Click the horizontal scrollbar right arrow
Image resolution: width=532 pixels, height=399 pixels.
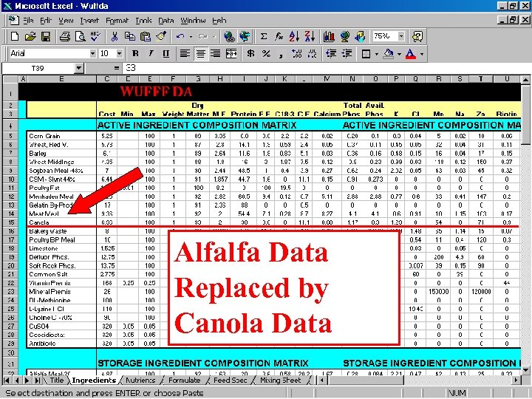tap(516, 381)
